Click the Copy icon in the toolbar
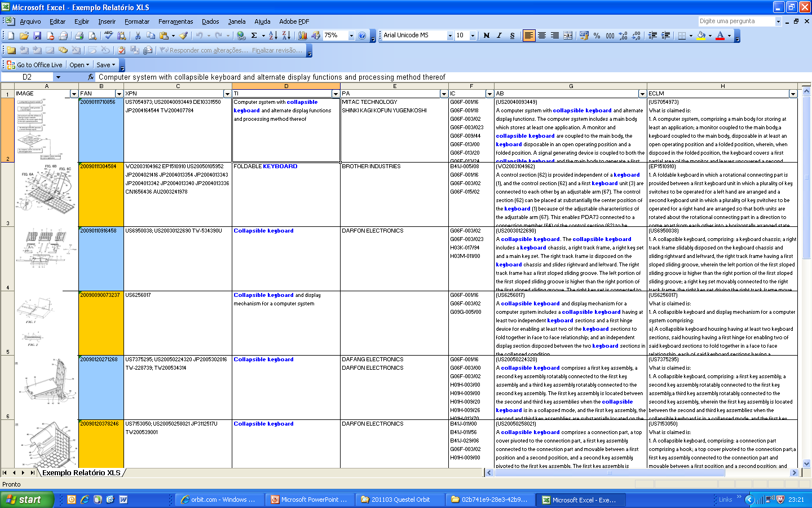This screenshot has width=812, height=508. [151, 35]
